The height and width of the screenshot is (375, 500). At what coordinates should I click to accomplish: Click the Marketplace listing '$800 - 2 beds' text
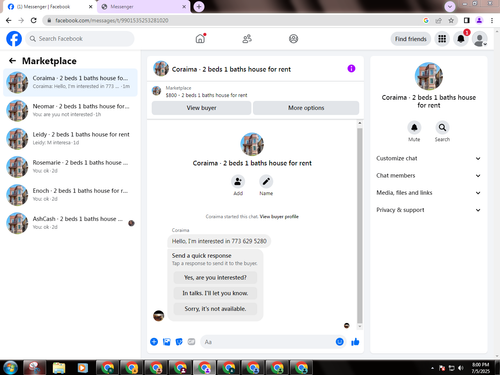207,95
